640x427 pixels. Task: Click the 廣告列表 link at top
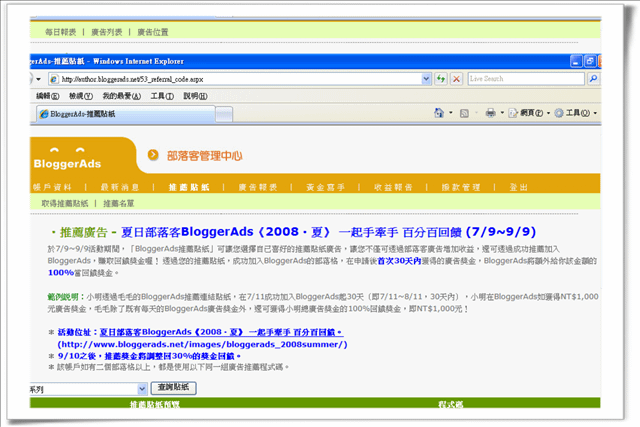(107, 32)
